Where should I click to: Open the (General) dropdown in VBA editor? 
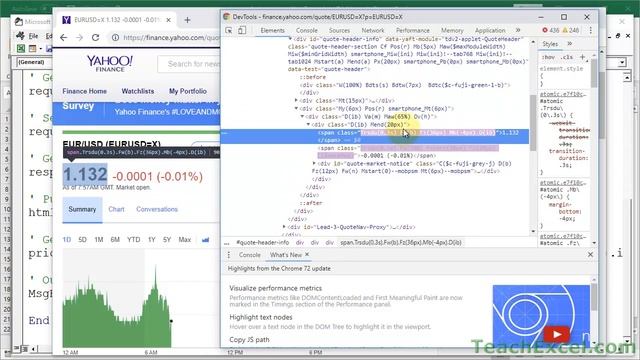tap(35, 62)
